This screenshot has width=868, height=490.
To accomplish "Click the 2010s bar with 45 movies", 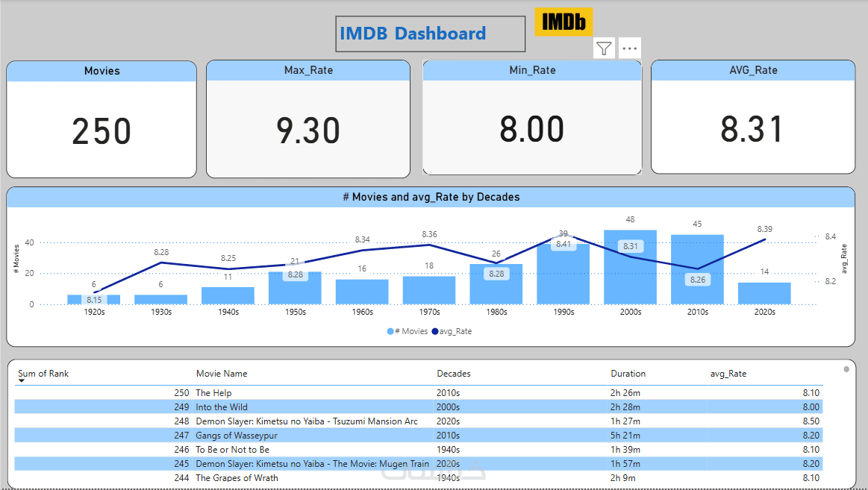I will (x=698, y=269).
